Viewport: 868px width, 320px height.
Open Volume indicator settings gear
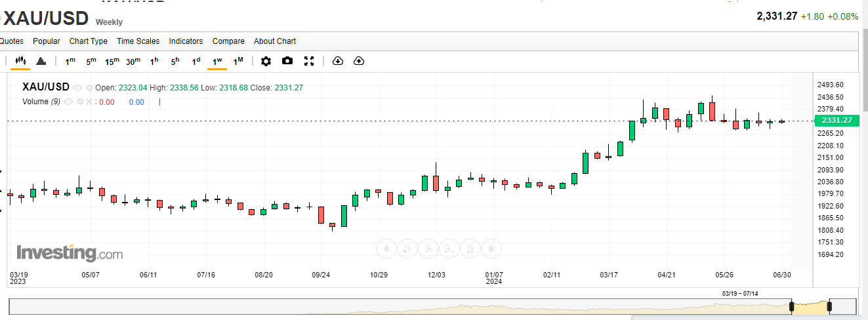click(80, 102)
